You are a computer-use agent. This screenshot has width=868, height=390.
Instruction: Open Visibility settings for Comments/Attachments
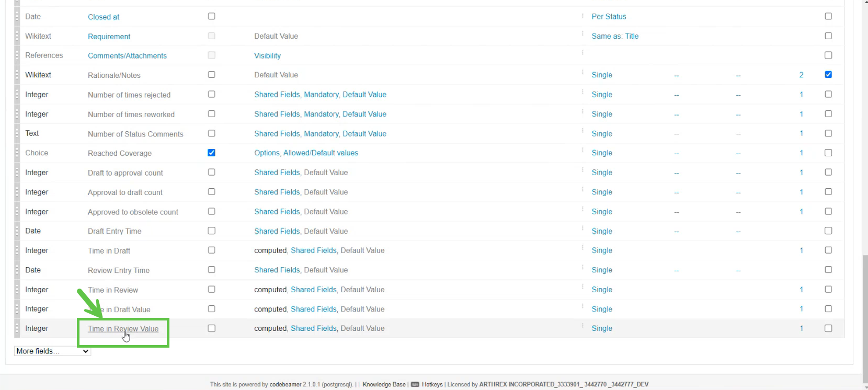(267, 56)
